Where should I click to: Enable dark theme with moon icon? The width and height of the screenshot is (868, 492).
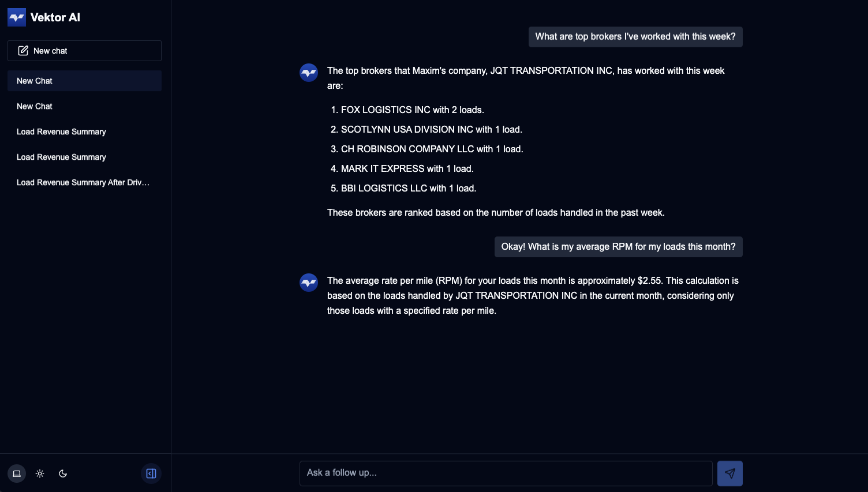(x=63, y=474)
